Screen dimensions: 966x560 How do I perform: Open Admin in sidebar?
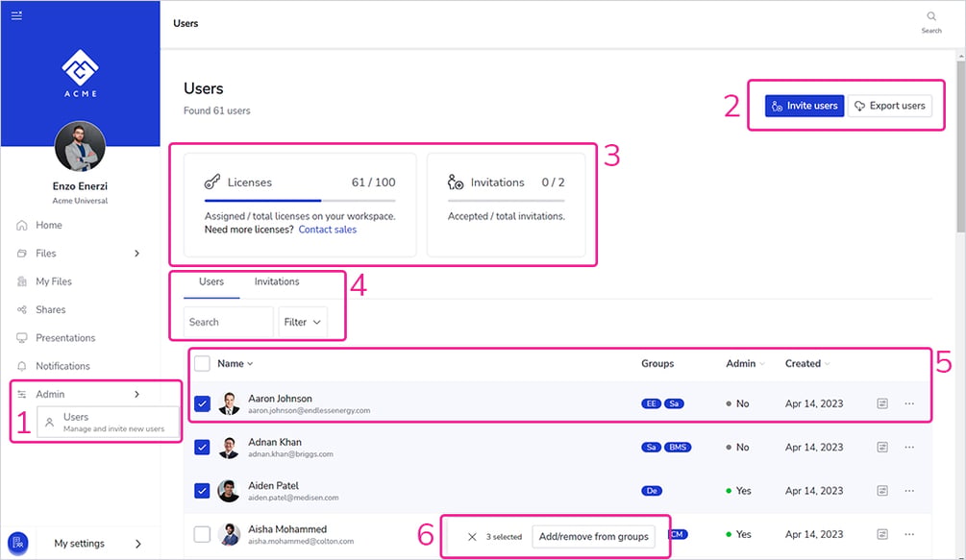pos(50,394)
